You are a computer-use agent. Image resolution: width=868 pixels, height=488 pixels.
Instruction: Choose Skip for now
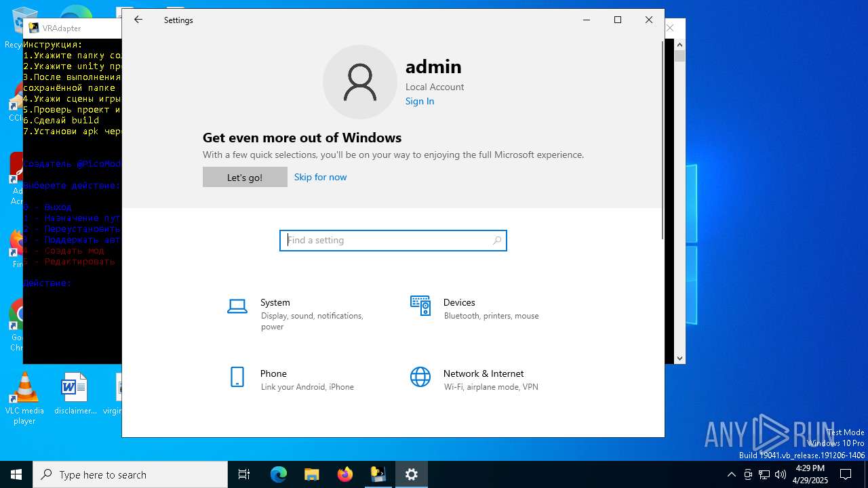tap(320, 177)
